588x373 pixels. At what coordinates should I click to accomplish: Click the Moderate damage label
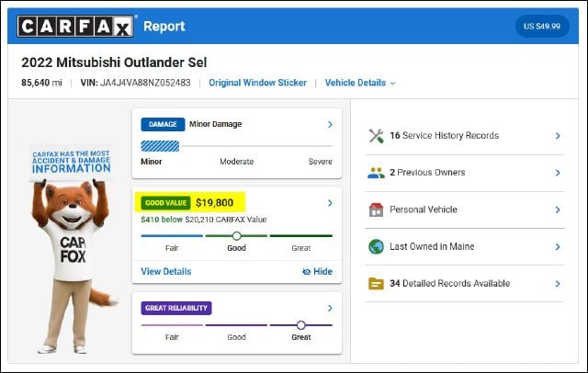[237, 162]
